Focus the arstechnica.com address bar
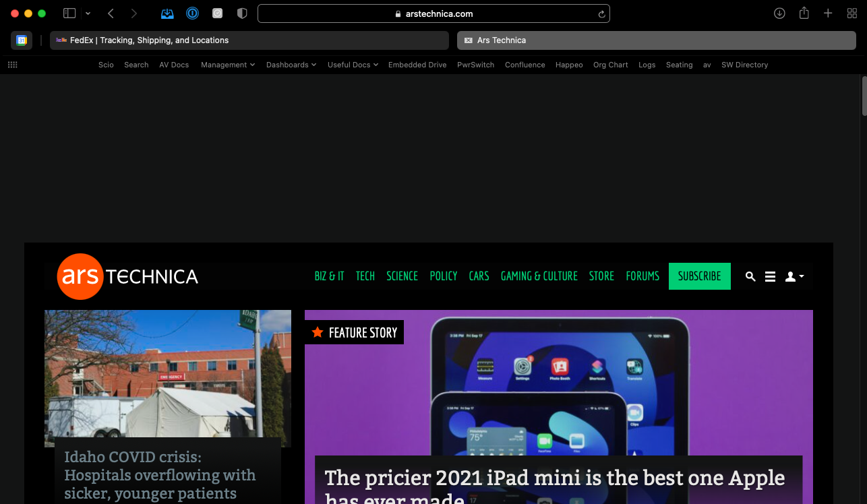The image size is (867, 504). (433, 13)
